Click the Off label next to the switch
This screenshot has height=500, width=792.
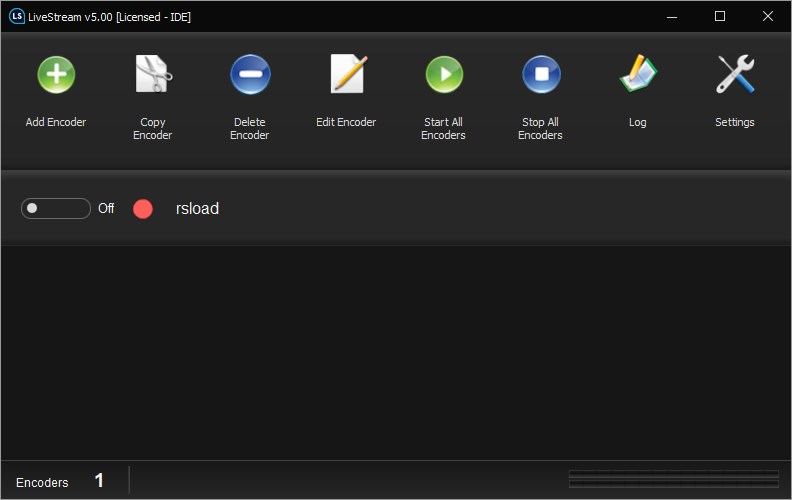tap(106, 208)
